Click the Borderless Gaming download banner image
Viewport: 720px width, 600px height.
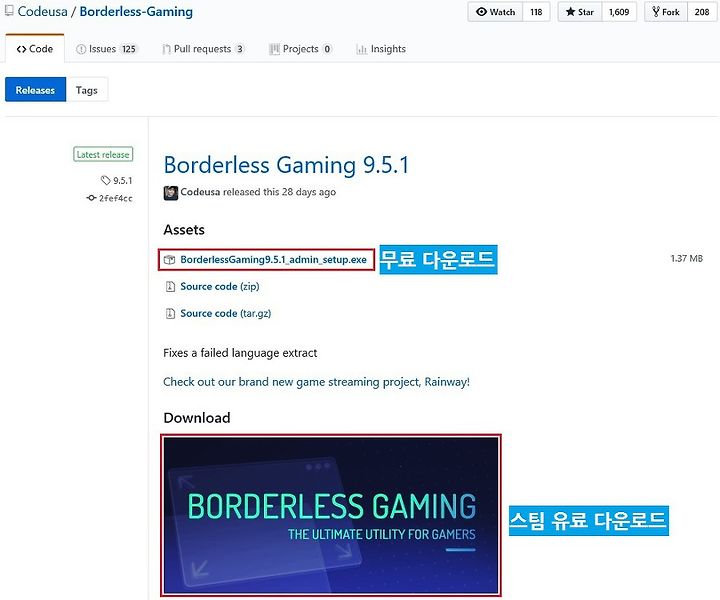pos(331,516)
